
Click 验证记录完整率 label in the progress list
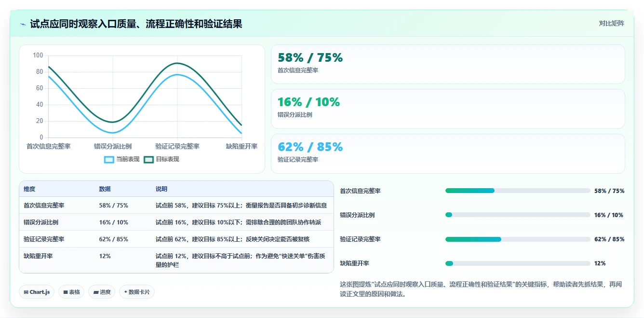(361, 239)
